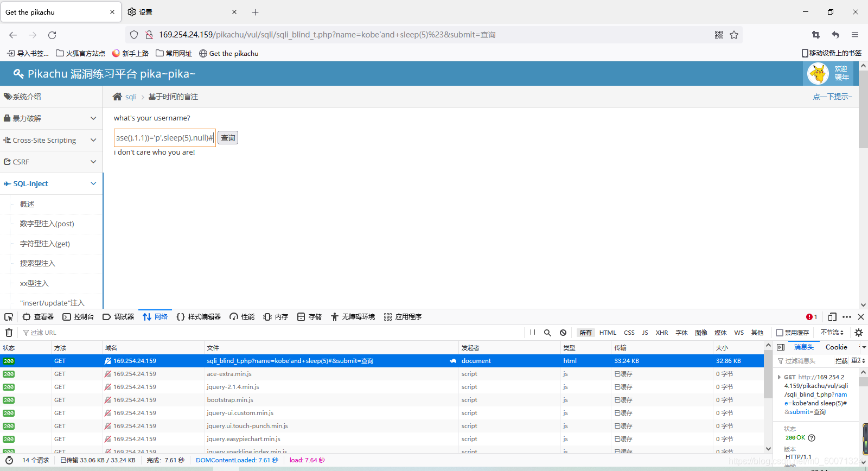Open the QR code icon in the URL bar

(719, 35)
